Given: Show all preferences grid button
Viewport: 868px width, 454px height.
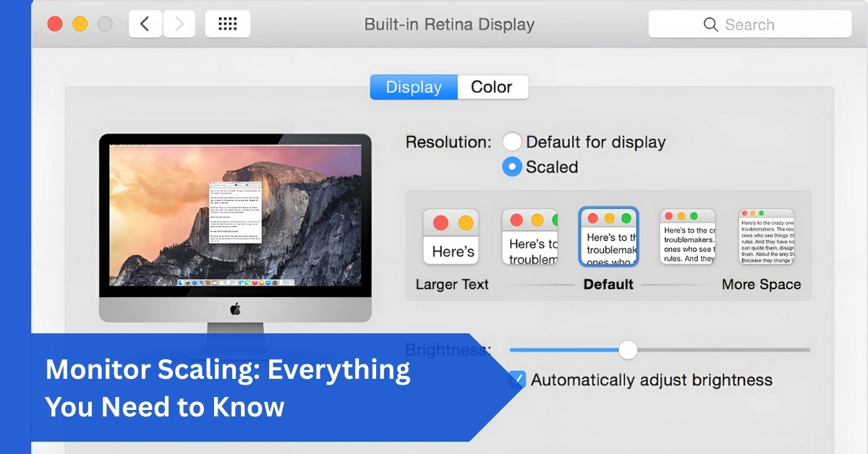Looking at the screenshot, I should tap(228, 24).
